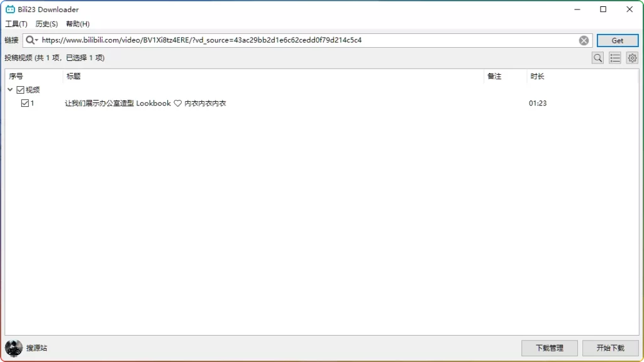Open the settings gear icon
Viewport: 644px width, 362px height.
click(x=632, y=58)
